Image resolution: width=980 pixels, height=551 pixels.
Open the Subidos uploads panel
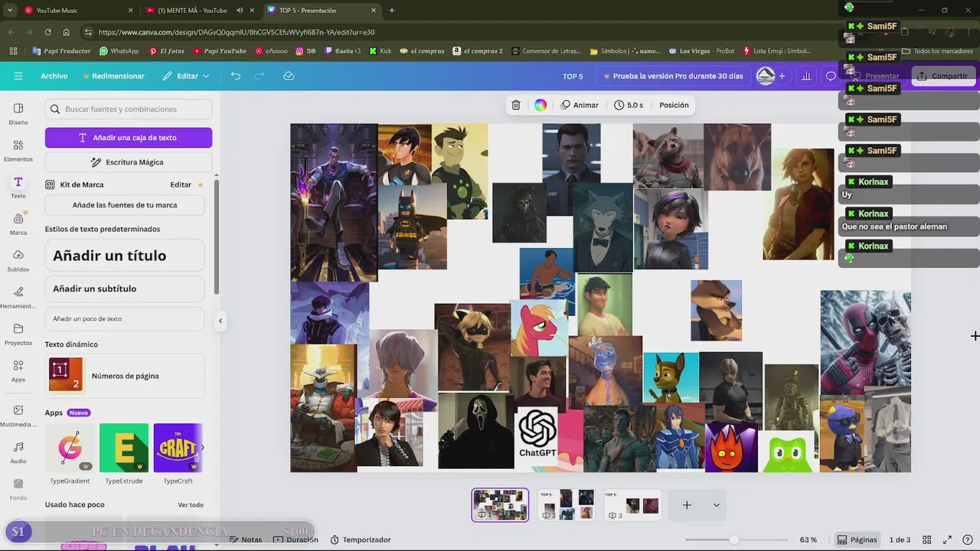pos(18,260)
